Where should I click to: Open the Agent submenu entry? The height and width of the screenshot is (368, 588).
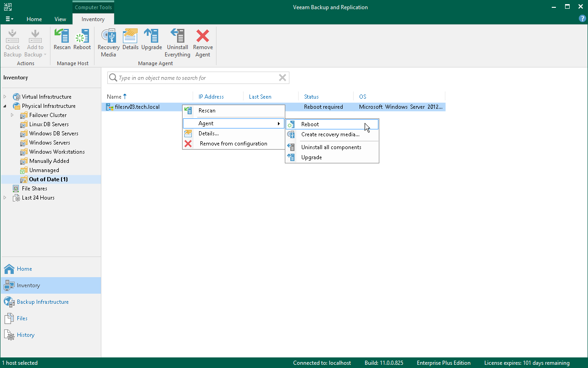tap(233, 123)
